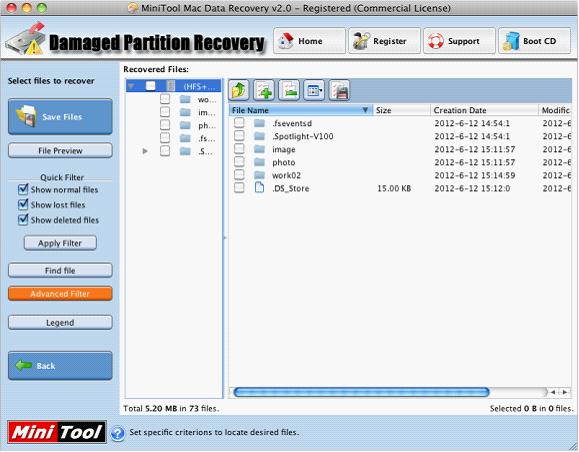579x452 pixels.
Task: Check the image folder row checkbox
Action: pos(239,149)
